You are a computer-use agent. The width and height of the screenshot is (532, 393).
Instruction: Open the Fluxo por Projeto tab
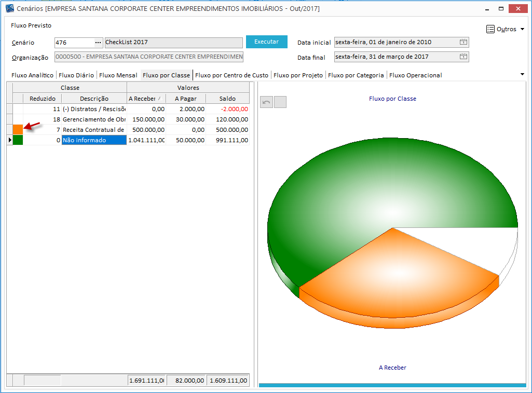[298, 75]
